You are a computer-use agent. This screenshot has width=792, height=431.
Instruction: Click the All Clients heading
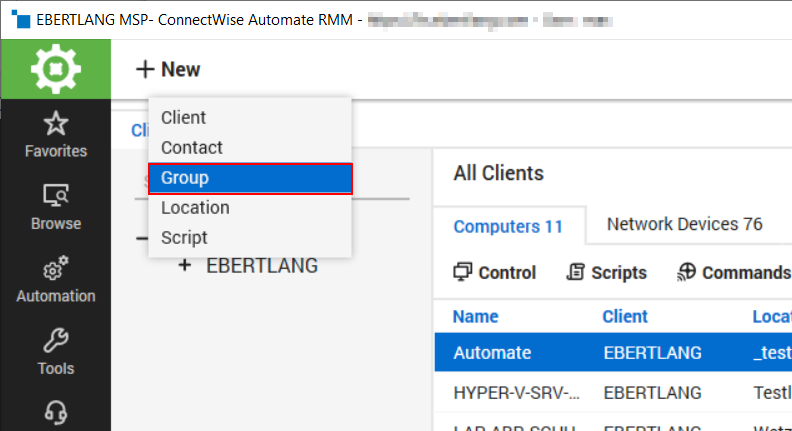pos(499,173)
